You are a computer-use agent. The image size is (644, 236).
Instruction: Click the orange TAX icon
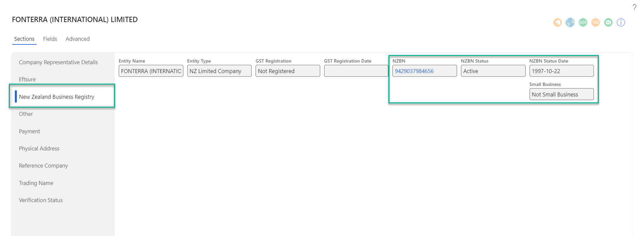[x=595, y=22]
